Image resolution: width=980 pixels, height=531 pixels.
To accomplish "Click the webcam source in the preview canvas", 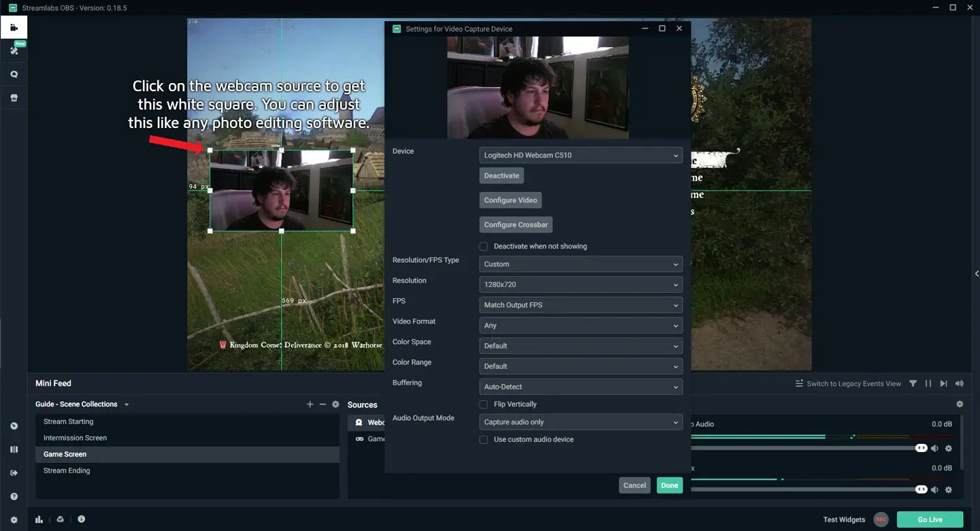I will (x=281, y=191).
